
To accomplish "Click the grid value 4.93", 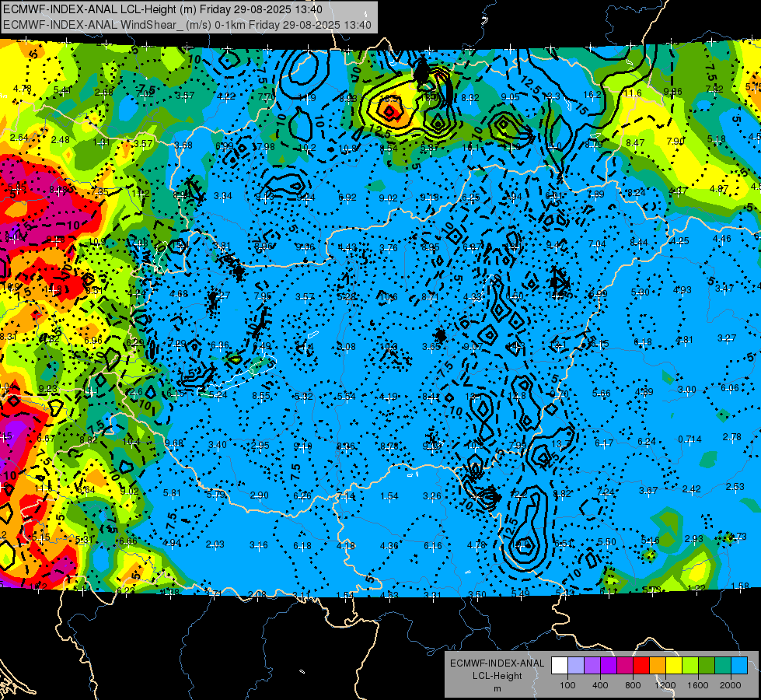I will click(x=682, y=290).
